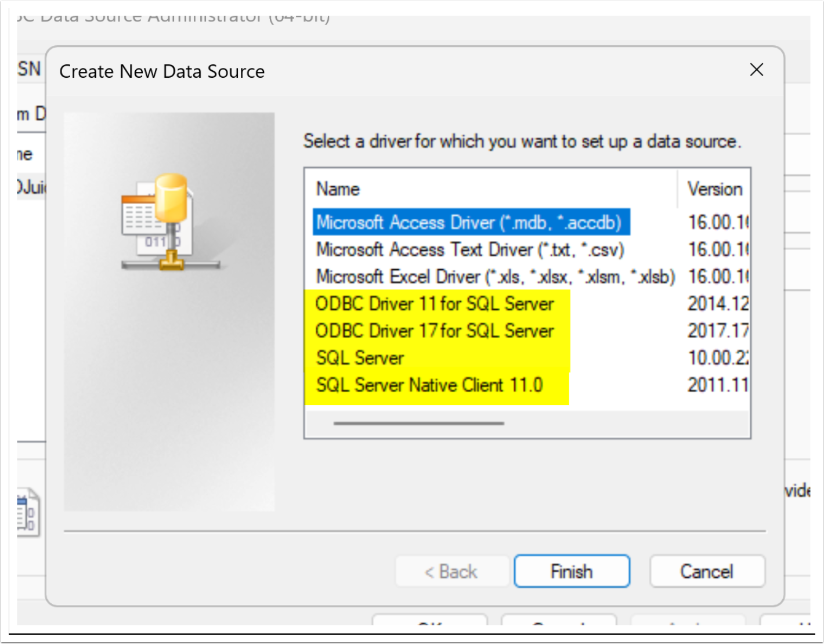Click version 10.00 of SQL Server driver
Image resolution: width=824 pixels, height=644 pixels.
[x=718, y=358]
